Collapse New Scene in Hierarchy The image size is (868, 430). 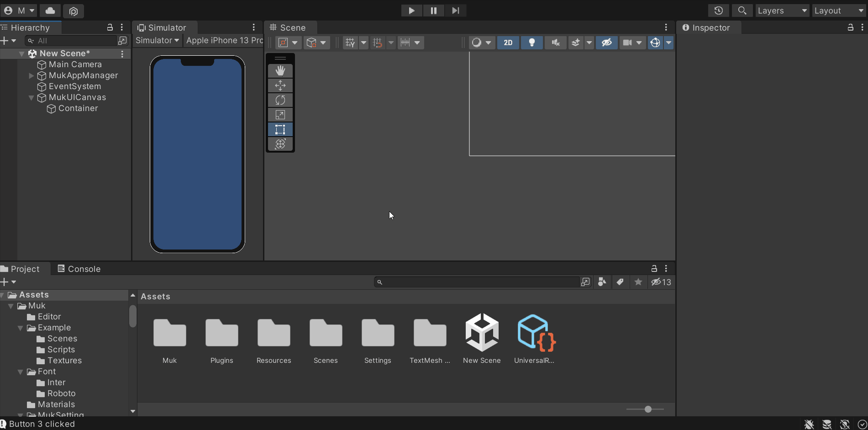point(21,53)
